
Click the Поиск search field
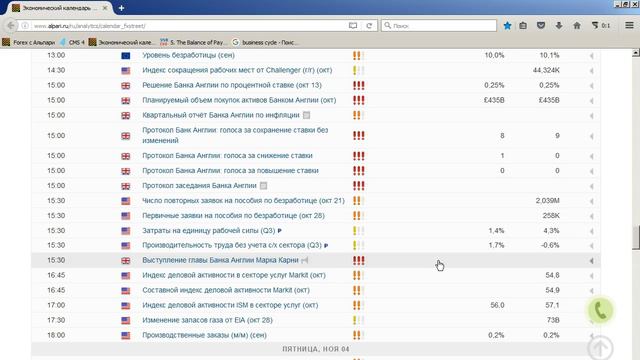pyautogui.click(x=439, y=26)
